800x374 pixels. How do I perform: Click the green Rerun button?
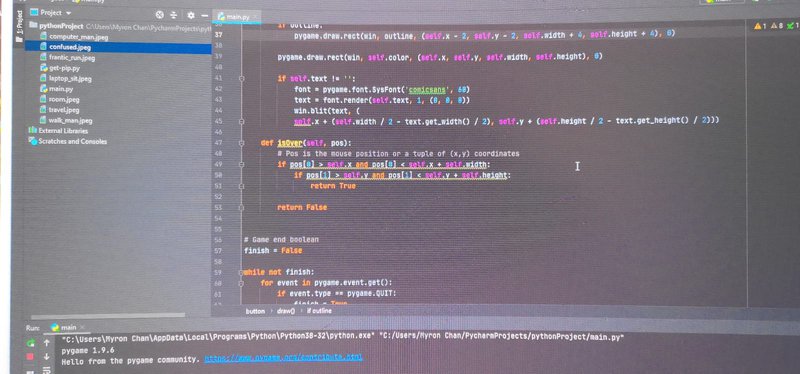(32, 343)
